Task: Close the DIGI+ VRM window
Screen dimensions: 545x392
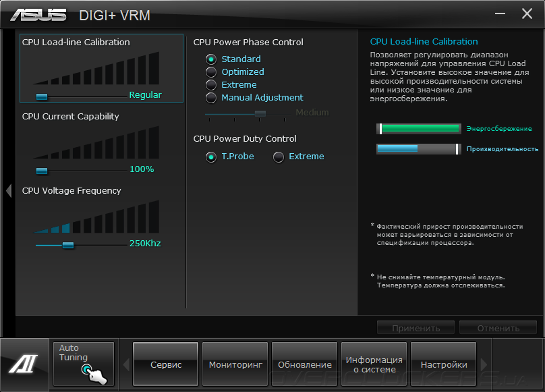Action: tap(527, 13)
